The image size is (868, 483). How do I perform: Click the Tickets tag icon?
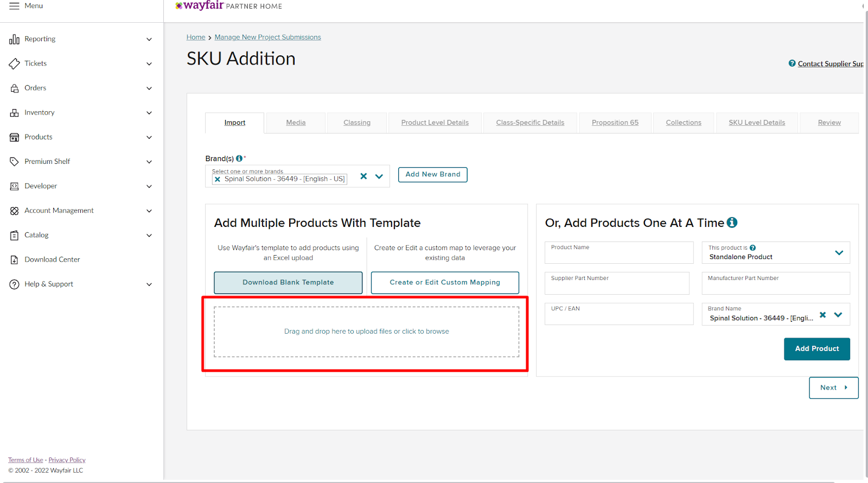click(14, 63)
